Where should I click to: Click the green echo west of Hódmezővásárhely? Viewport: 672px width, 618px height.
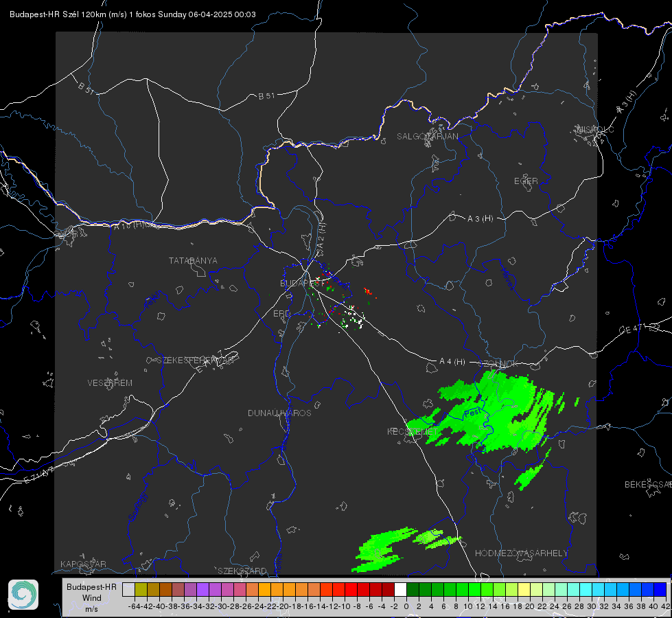click(382, 551)
